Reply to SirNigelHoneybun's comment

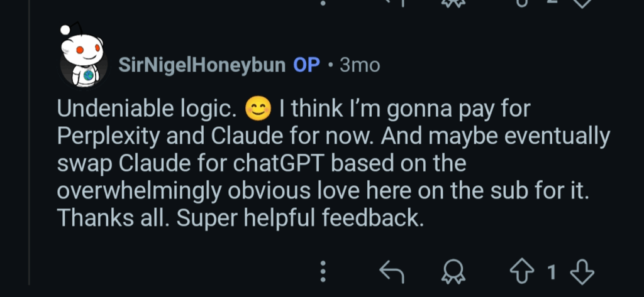click(x=392, y=272)
